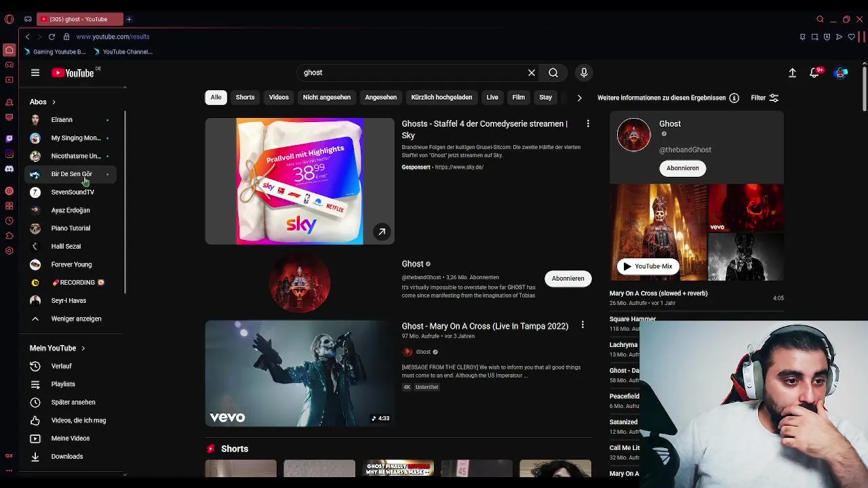Open the Filter options
This screenshot has width=868, height=488.
(765, 98)
